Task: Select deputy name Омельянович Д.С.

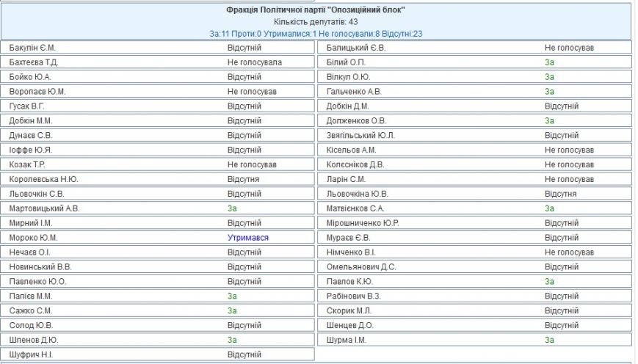Action: [361, 268]
